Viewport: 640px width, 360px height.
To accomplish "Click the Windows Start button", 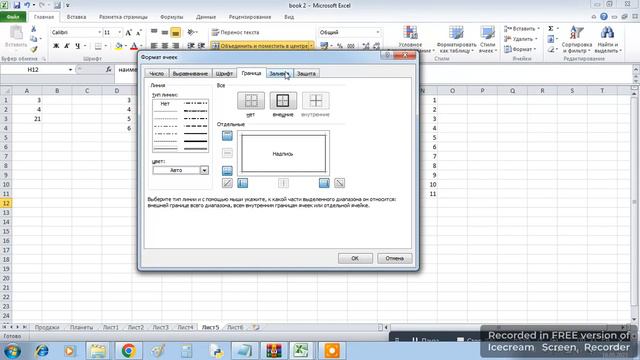I will pyautogui.click(x=12, y=351).
